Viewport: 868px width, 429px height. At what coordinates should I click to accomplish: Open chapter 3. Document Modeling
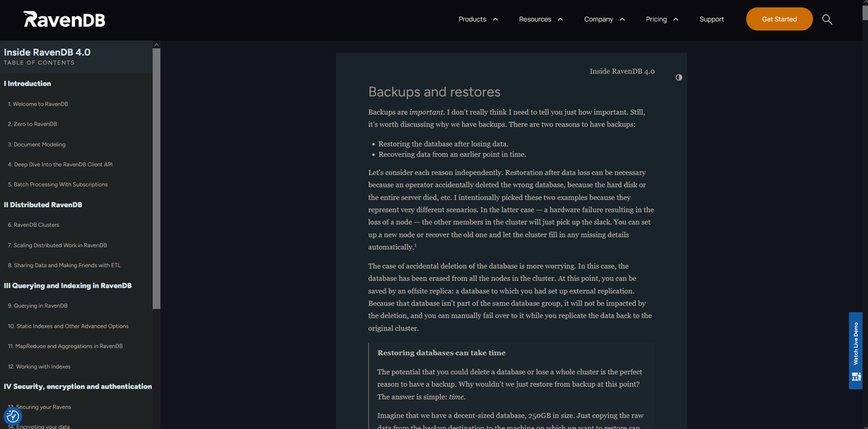coord(37,144)
